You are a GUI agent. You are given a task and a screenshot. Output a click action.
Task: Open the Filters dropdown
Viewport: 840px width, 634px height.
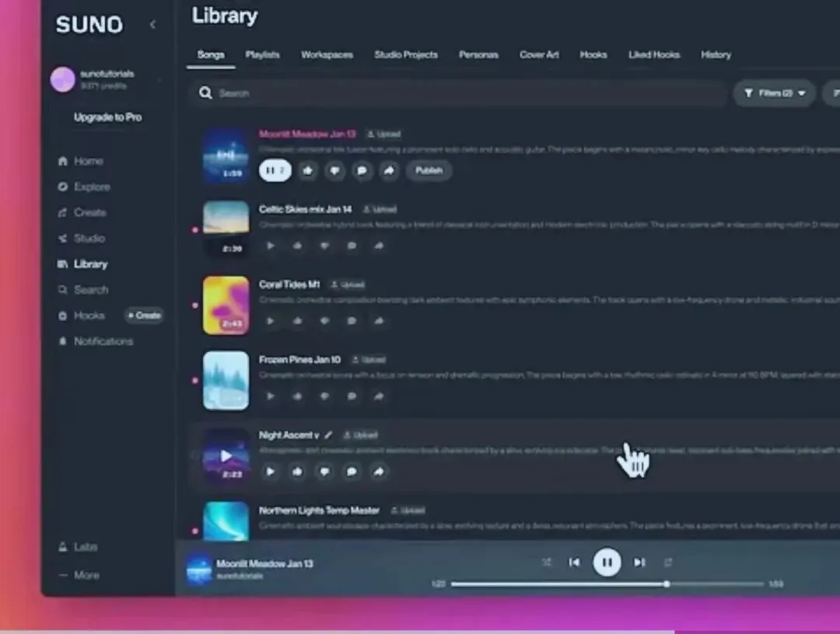pos(774,93)
